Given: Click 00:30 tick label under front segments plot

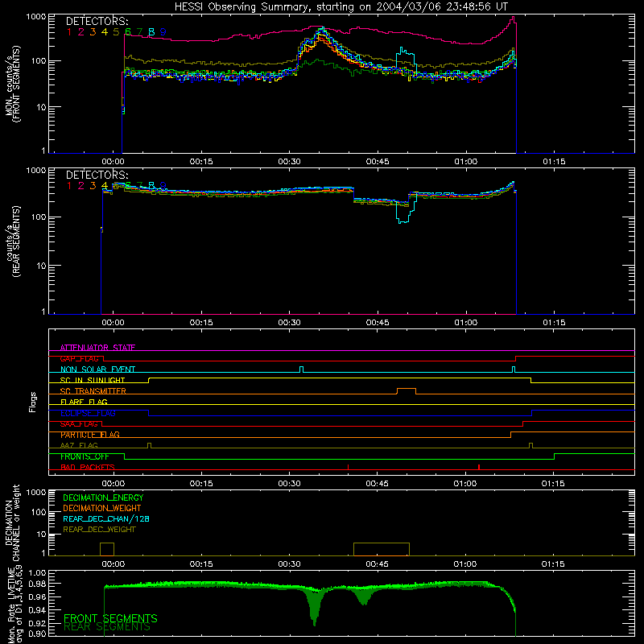Looking at the screenshot, I should (290, 162).
